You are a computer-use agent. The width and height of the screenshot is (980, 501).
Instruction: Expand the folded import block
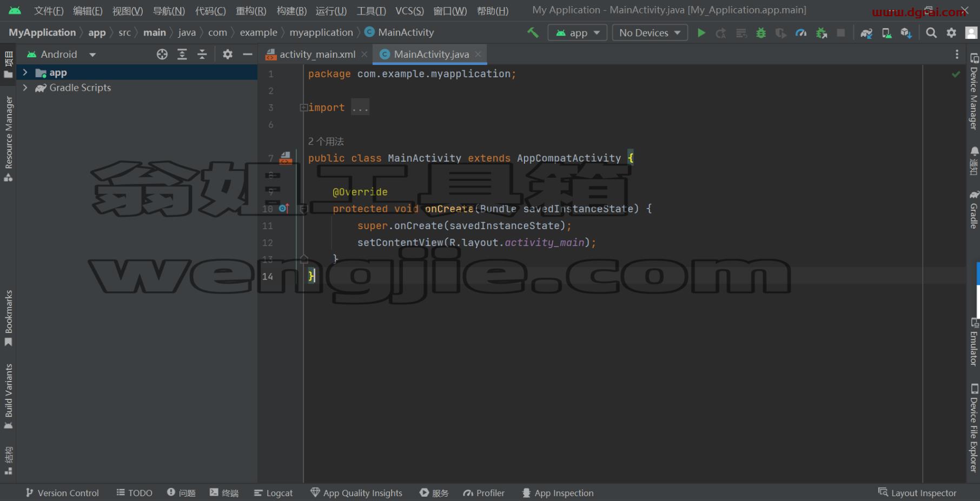(303, 108)
